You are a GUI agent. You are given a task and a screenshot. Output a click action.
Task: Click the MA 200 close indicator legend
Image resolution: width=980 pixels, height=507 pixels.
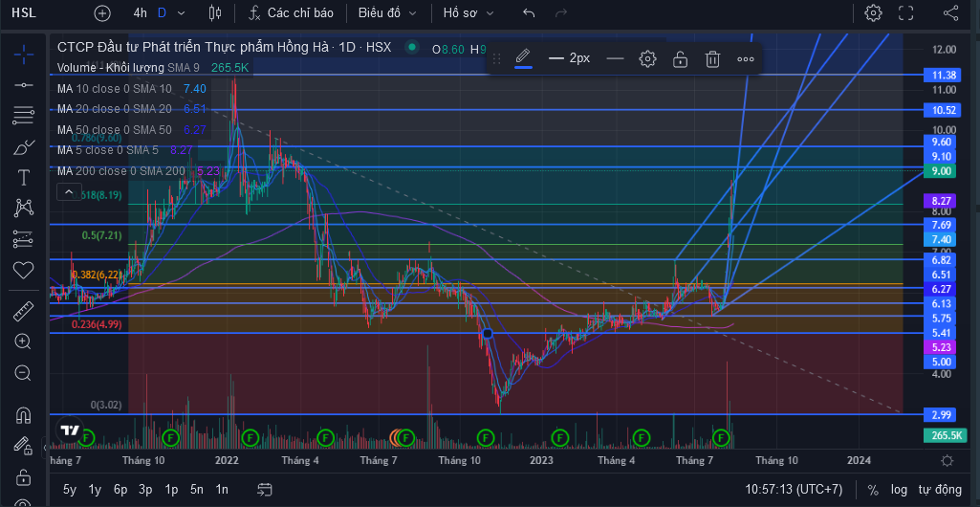pos(138,170)
